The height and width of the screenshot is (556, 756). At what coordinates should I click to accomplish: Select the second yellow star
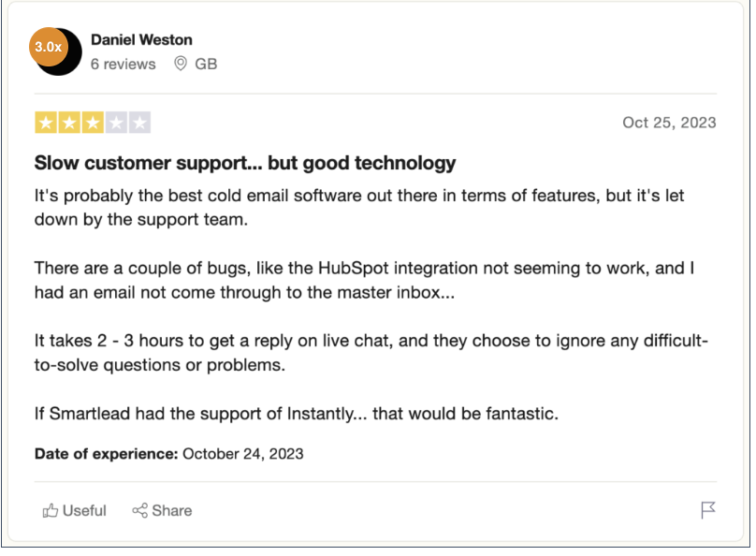69,123
